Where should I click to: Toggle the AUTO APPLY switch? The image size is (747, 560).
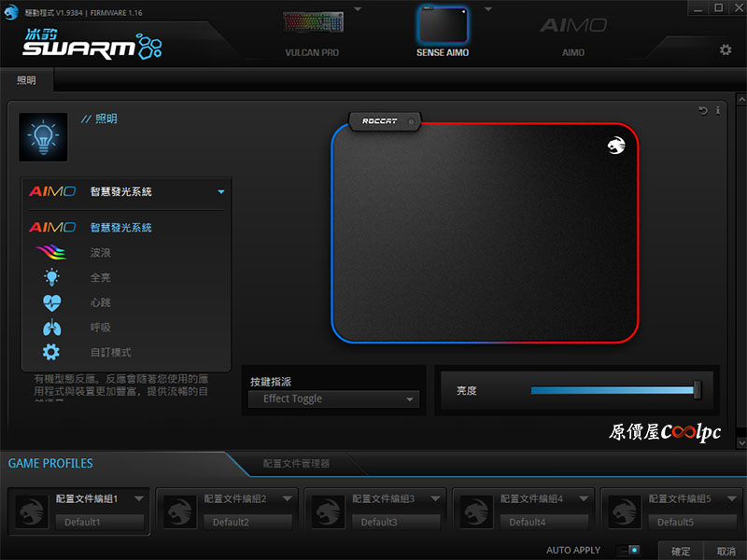[x=627, y=550]
